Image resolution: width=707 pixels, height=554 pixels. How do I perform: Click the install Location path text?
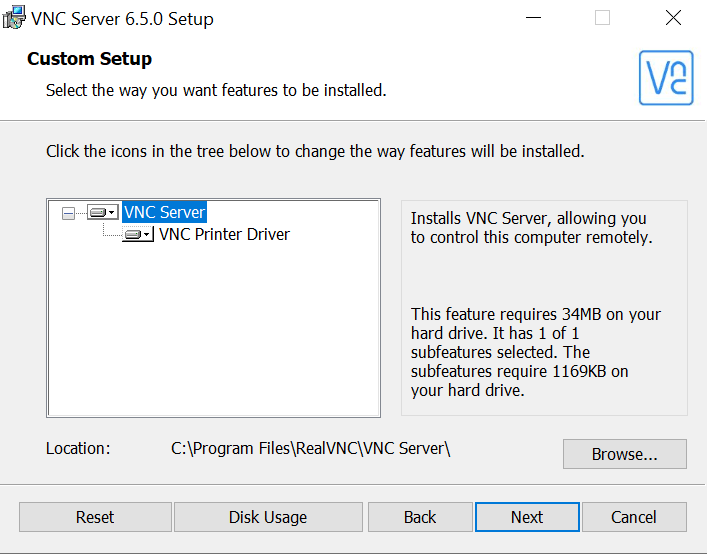[x=310, y=449]
